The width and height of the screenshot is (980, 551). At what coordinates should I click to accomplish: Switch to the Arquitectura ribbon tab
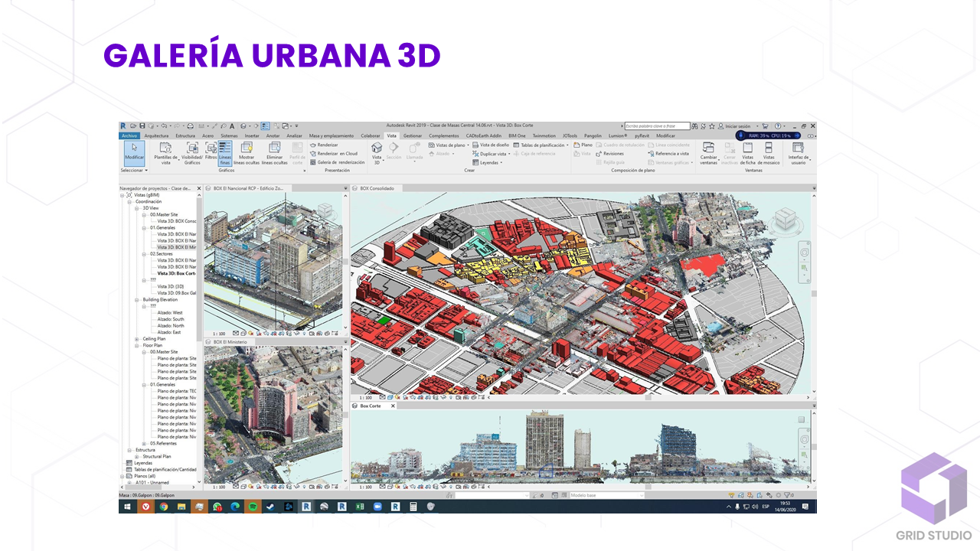[x=157, y=135]
